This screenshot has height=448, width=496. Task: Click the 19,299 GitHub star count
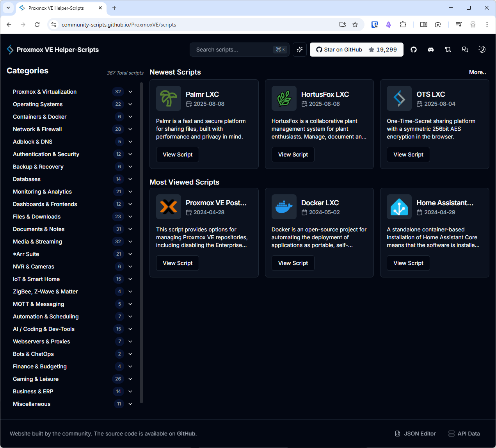click(386, 50)
